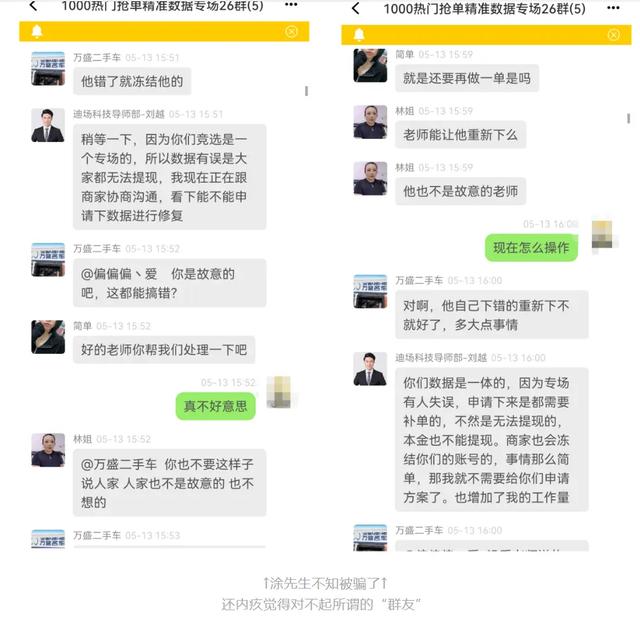Open 简单 avatar beside 好的老师你帮我们处理一下吧

(48, 337)
